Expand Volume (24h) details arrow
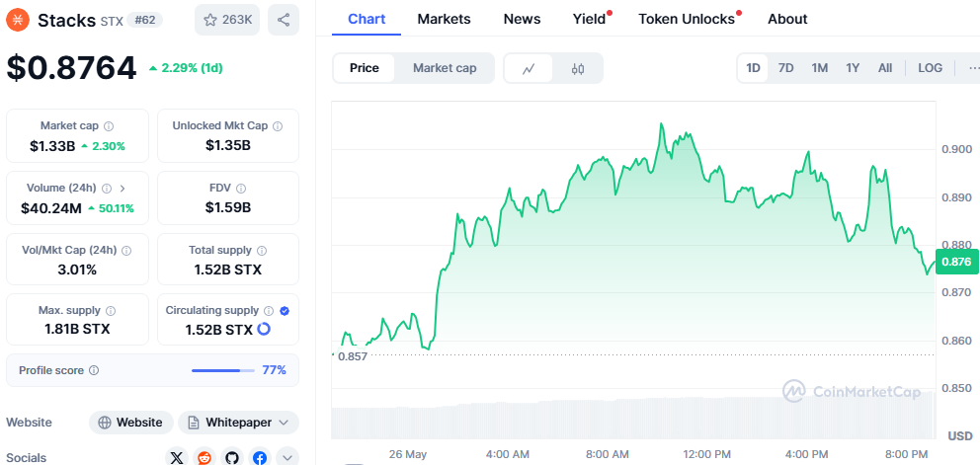The width and height of the screenshot is (980, 465). click(122, 189)
